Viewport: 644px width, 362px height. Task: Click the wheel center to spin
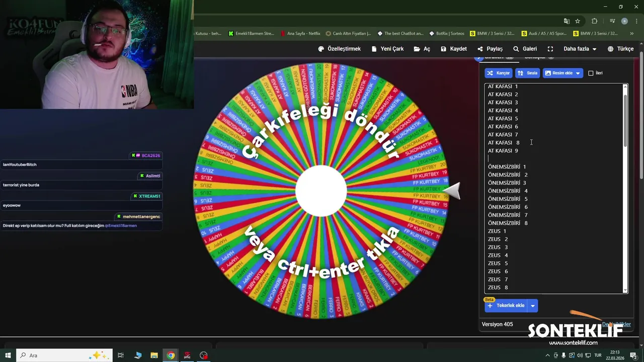(x=321, y=191)
